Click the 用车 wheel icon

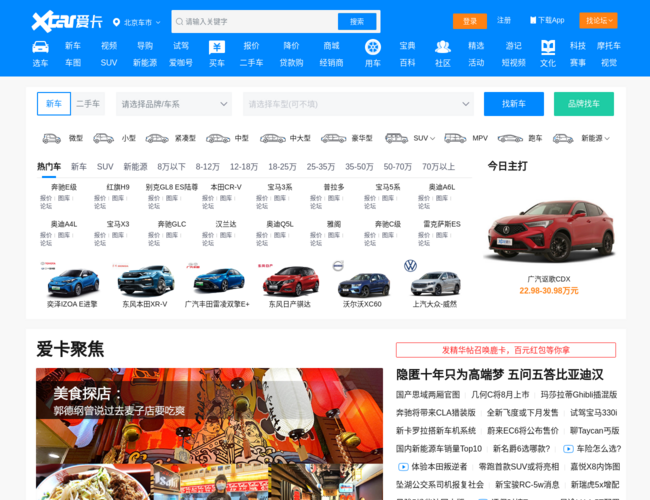(373, 47)
